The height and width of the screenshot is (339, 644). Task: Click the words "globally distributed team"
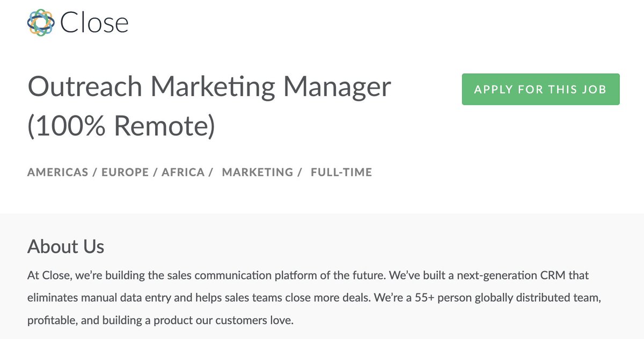pyautogui.click(x=548, y=298)
